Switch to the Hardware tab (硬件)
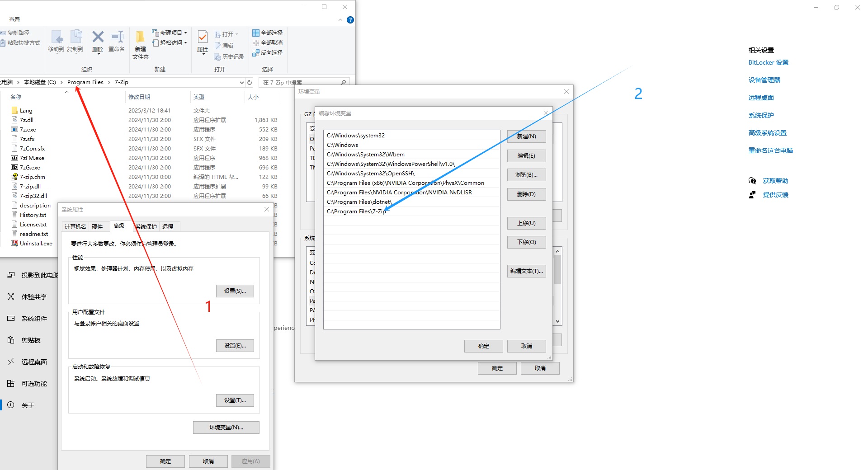The height and width of the screenshot is (470, 868). [97, 226]
